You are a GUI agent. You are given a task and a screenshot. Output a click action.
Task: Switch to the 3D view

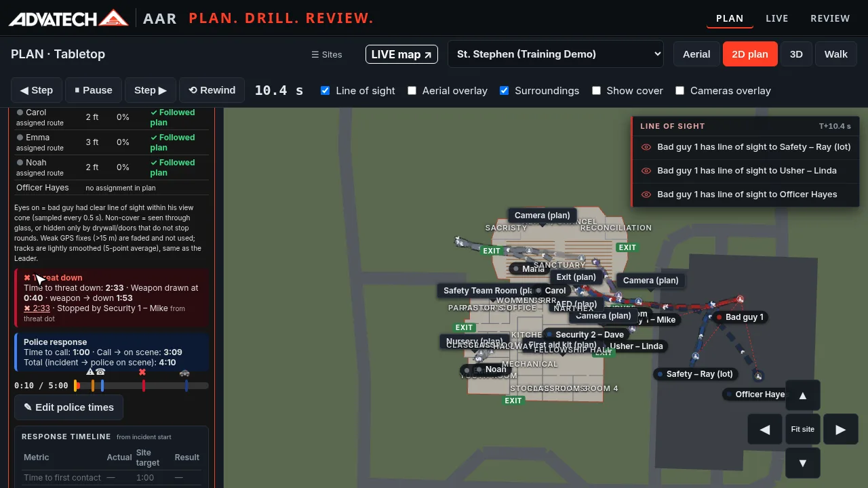point(796,54)
